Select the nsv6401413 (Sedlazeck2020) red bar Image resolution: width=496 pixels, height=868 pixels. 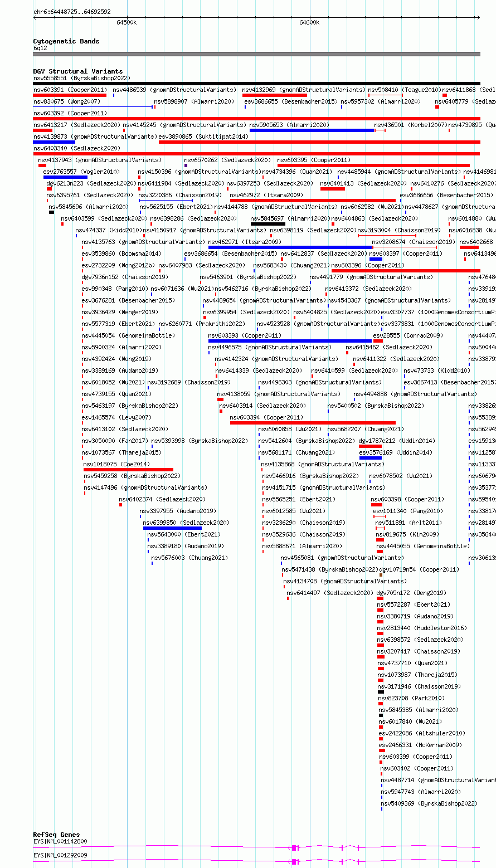tap(333, 189)
